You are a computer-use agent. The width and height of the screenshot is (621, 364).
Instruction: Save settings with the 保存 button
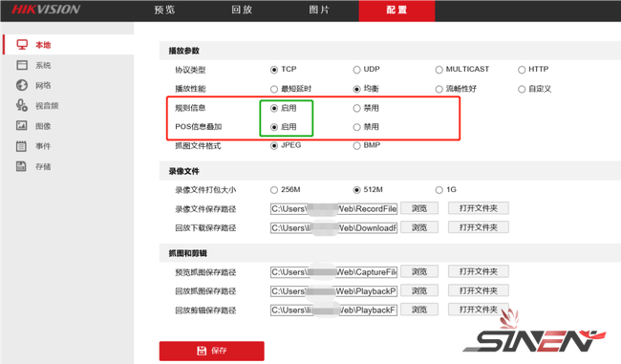coord(212,351)
